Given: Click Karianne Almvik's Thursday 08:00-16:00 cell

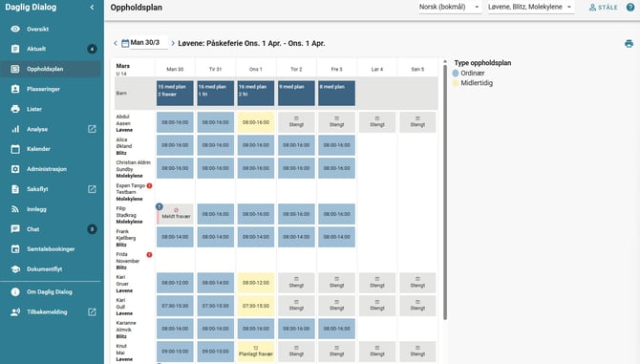Looking at the screenshot, I should pyautogui.click(x=296, y=329).
